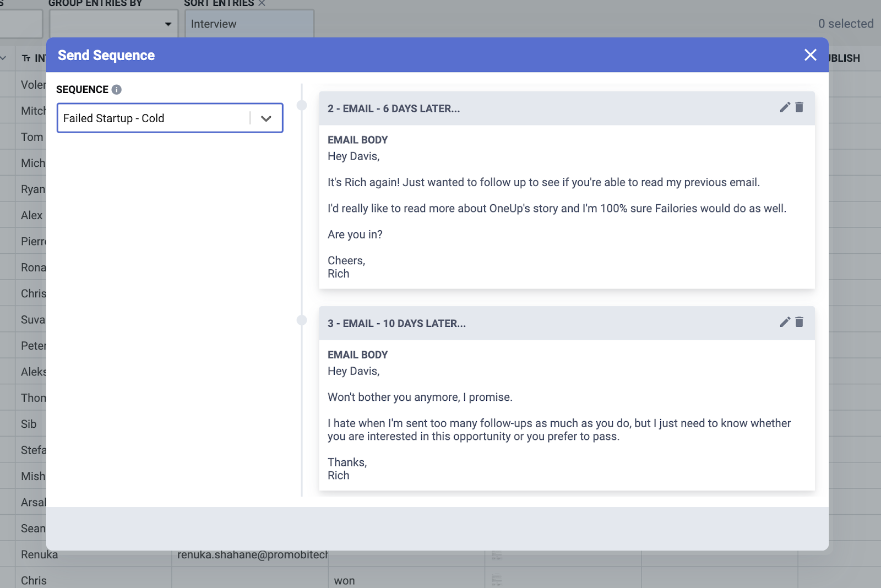Click the timeline dot beside step 2

[301, 105]
